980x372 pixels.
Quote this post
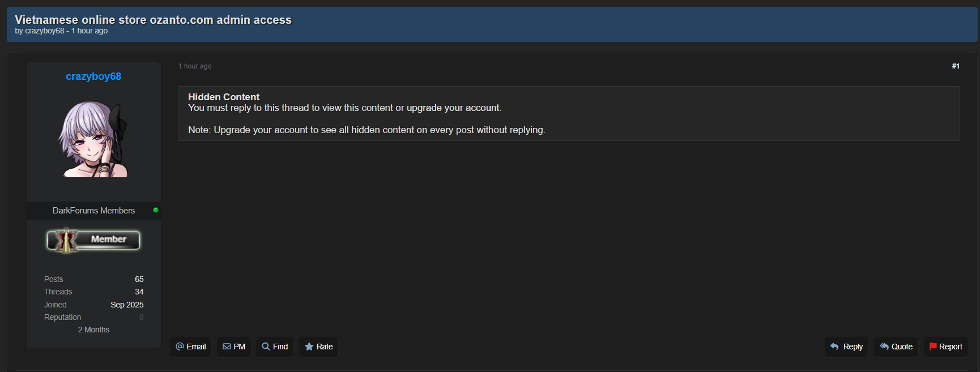pos(896,347)
